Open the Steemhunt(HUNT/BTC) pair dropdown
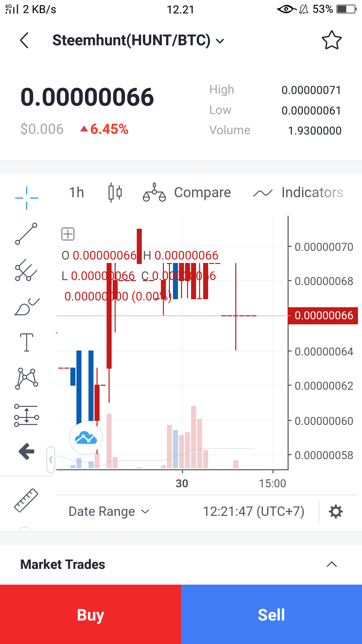Screen dimensions: 362x644 click(138, 41)
